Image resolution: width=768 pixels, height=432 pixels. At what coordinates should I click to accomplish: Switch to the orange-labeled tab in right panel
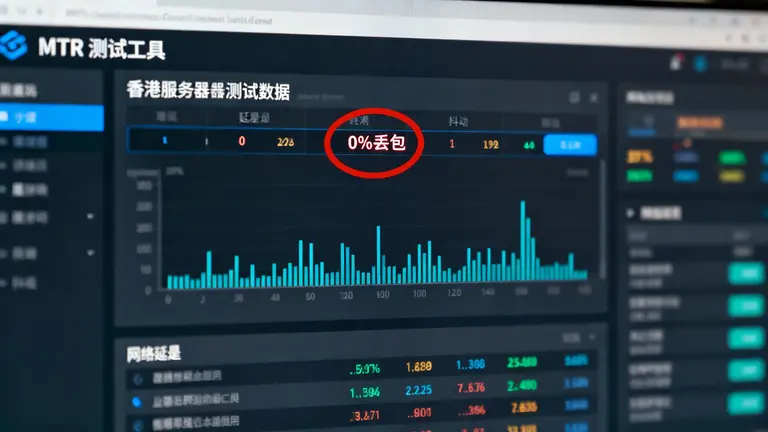tap(700, 122)
